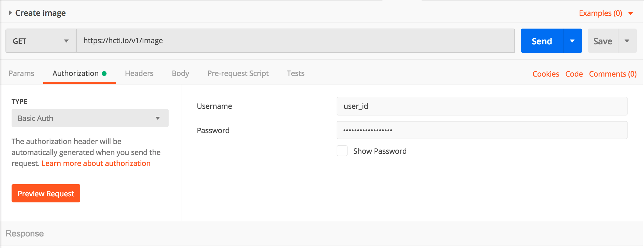Image resolution: width=644 pixels, height=248 pixels.
Task: Open Comments (0)
Action: pos(613,74)
